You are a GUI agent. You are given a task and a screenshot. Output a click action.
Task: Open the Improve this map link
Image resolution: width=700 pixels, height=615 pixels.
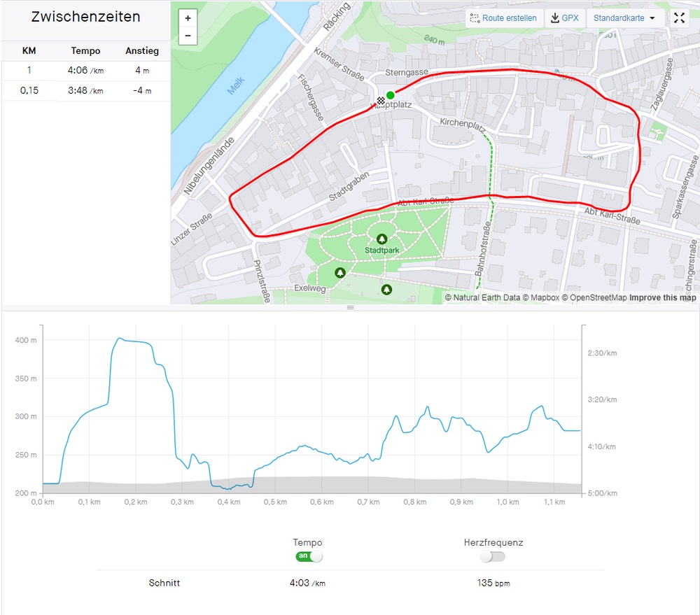tap(662, 298)
